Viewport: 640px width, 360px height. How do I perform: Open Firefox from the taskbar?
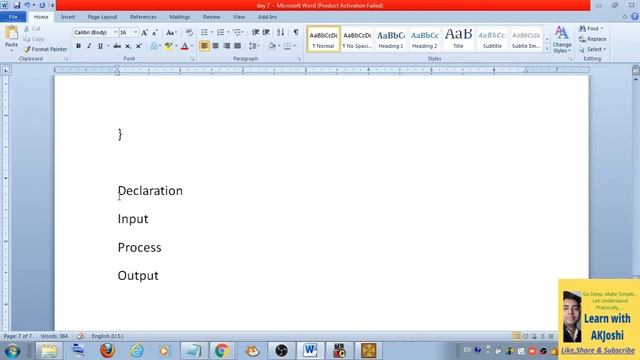(107, 351)
